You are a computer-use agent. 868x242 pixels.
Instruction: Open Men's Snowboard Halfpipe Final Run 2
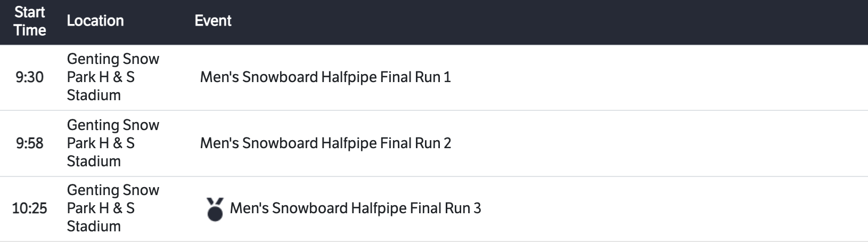pyautogui.click(x=325, y=143)
